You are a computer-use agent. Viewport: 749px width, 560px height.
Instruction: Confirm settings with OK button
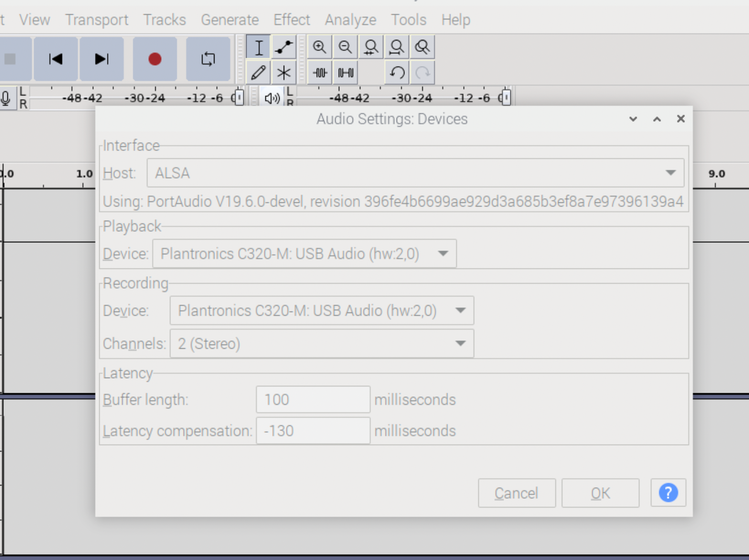coord(601,493)
